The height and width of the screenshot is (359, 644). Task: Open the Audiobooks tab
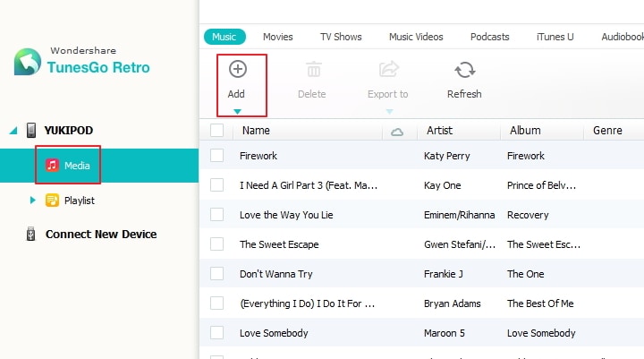click(623, 37)
